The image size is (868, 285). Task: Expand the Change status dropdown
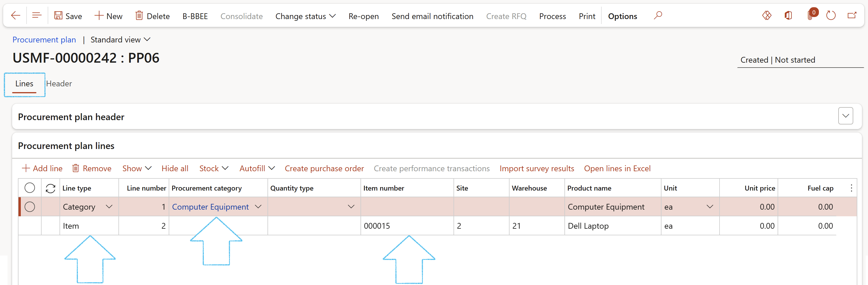[305, 16]
